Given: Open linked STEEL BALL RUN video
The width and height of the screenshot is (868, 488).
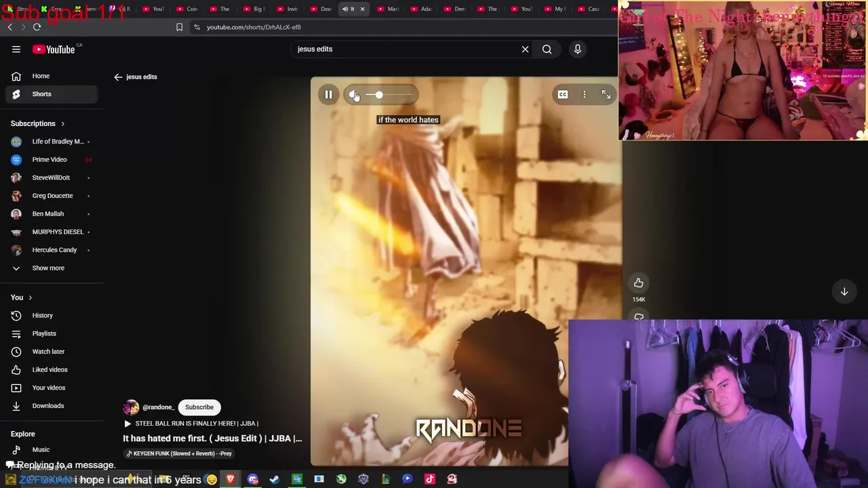Looking at the screenshot, I should [191, 424].
